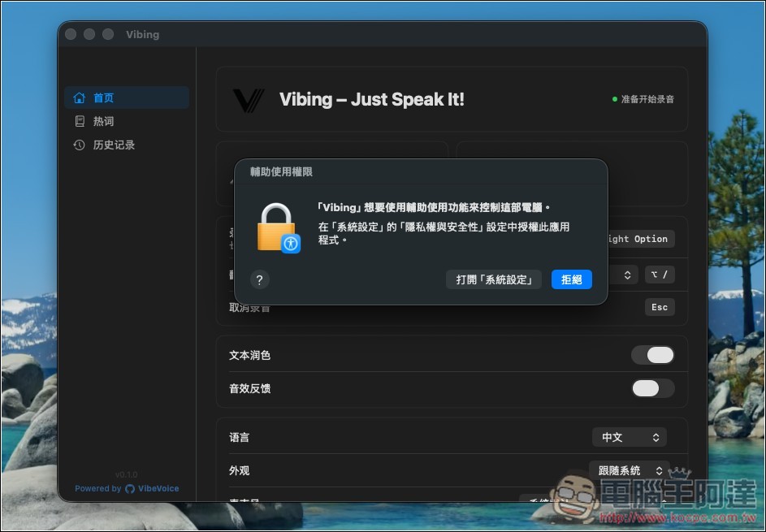Turn on the 音效反馈 switch
The width and height of the screenshot is (766, 532).
pos(653,388)
